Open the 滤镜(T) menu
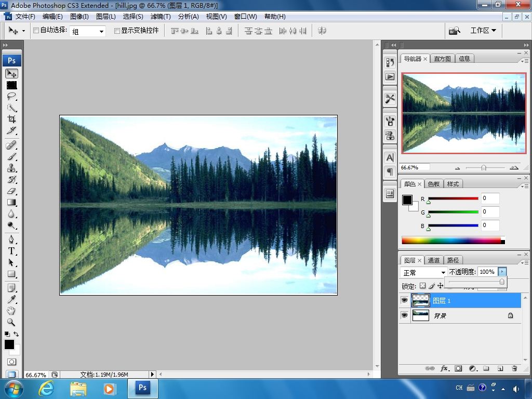Screen dimensions: 532x399 (161, 17)
